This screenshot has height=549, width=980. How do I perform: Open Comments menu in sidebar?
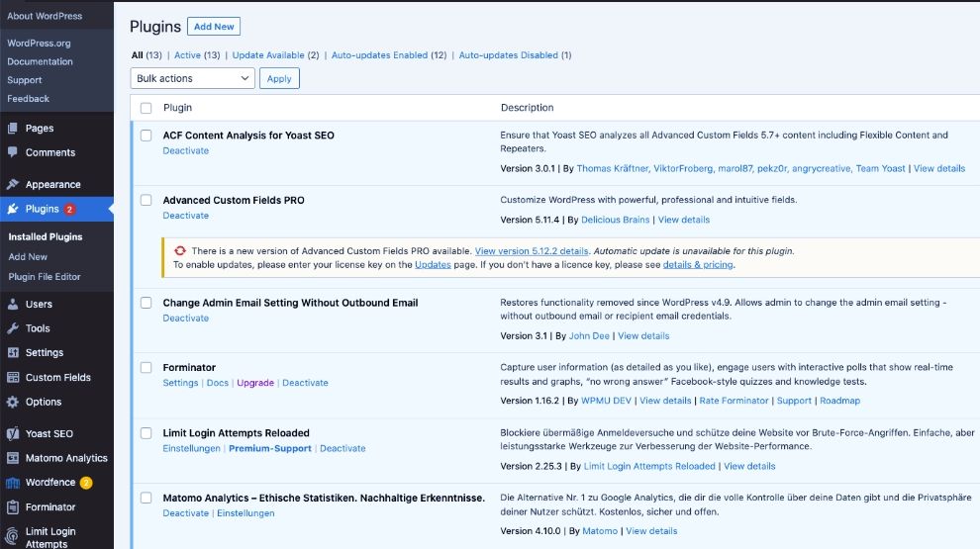click(x=50, y=152)
